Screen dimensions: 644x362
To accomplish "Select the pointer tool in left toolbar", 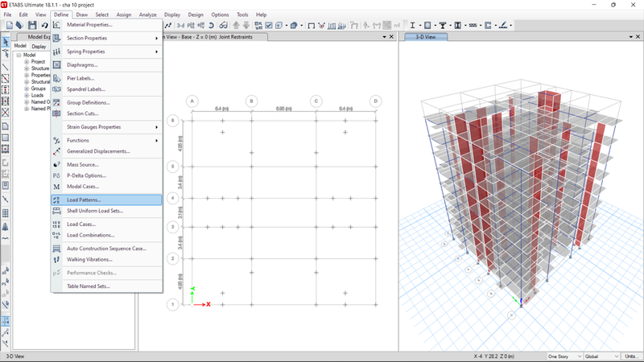I will [6, 42].
